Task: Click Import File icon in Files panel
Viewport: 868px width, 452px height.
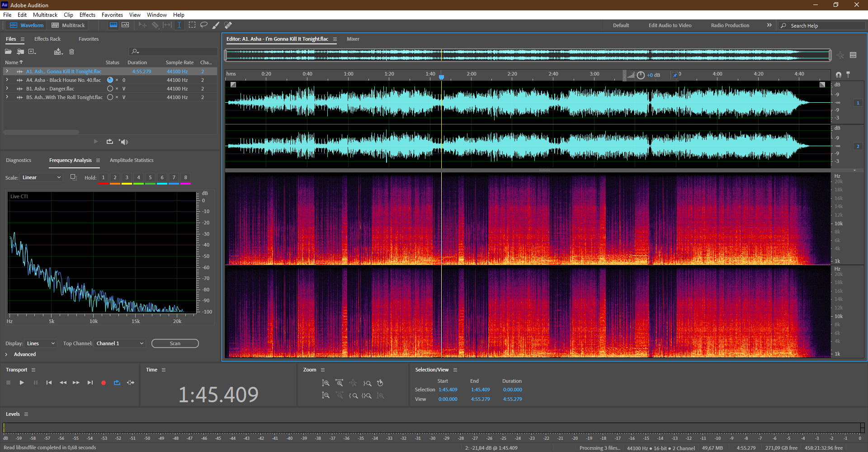Action: (20, 52)
